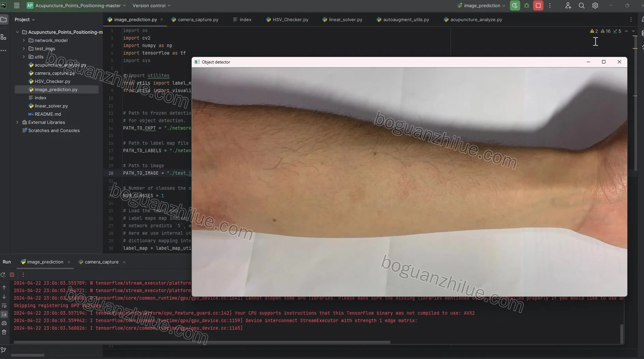The width and height of the screenshot is (644, 359).
Task: Stop process in the Run panel
Action: click(x=12, y=275)
